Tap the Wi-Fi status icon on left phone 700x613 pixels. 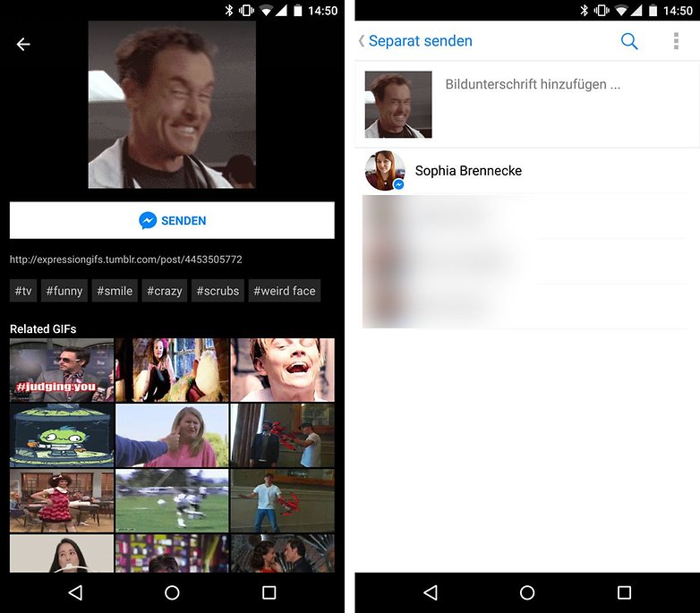266,10
